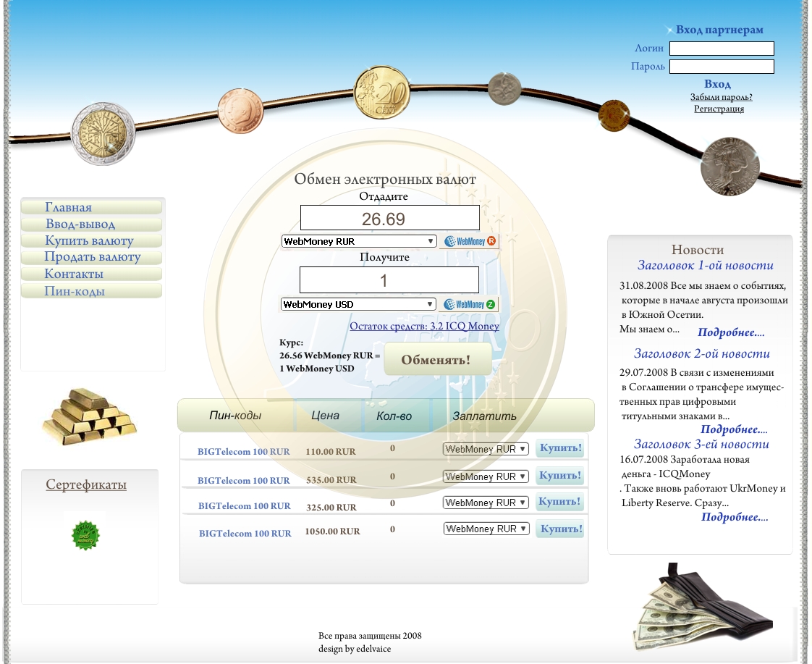The image size is (812, 664).
Task: Click the Пин-коды table column header
Action: tap(235, 416)
